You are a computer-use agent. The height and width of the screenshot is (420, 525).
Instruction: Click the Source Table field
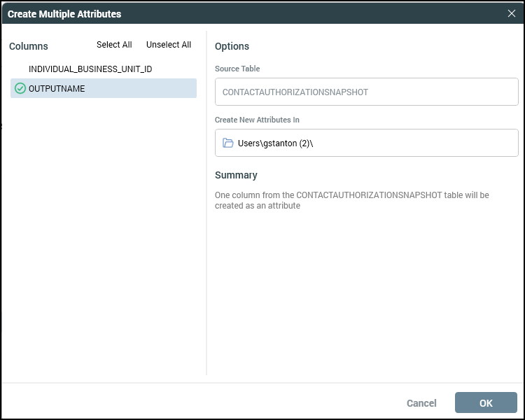coord(366,92)
